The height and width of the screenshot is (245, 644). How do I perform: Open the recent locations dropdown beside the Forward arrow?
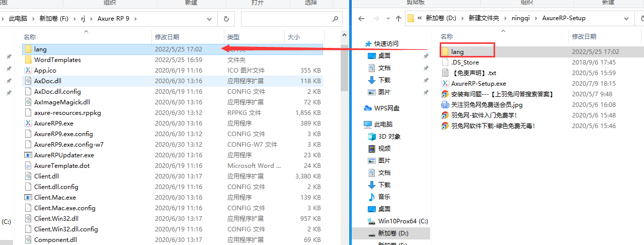pos(387,19)
